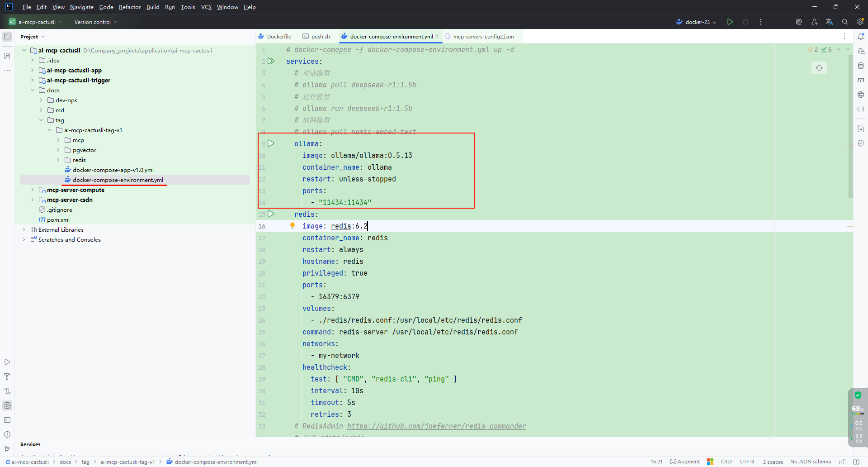
Task: Switch to the Dockerfile tab
Action: [275, 36]
